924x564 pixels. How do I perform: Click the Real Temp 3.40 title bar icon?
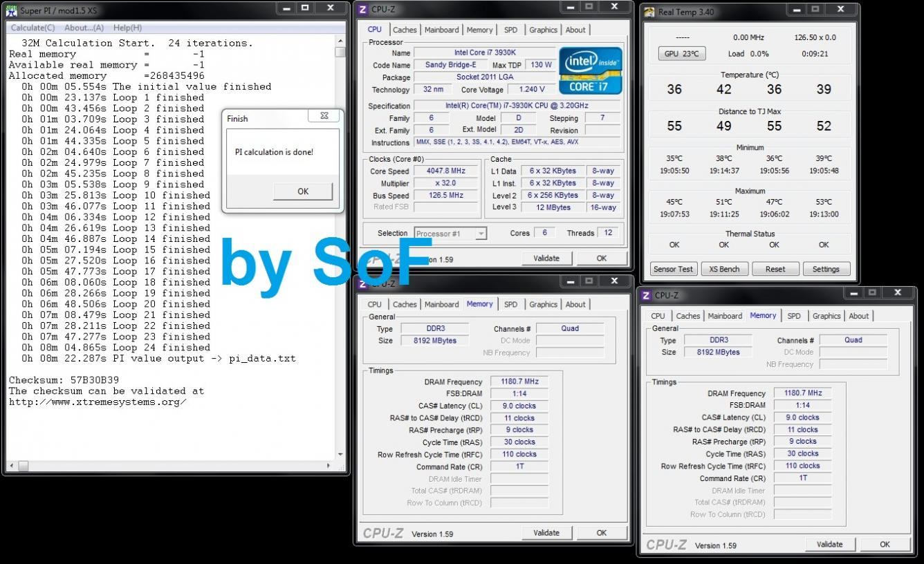[x=649, y=12]
